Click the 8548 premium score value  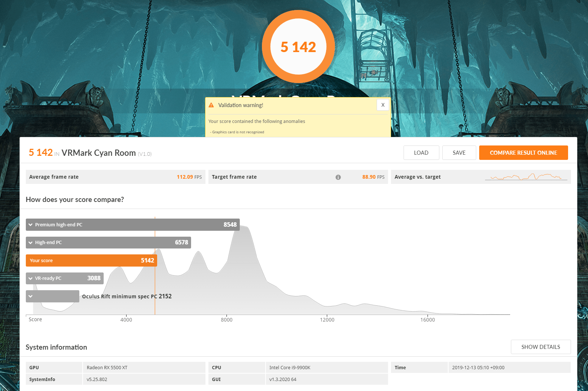[x=230, y=224]
